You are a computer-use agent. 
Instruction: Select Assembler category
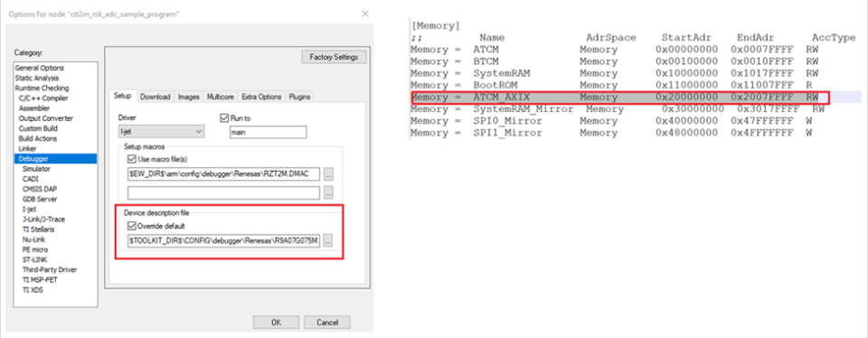[x=33, y=108]
